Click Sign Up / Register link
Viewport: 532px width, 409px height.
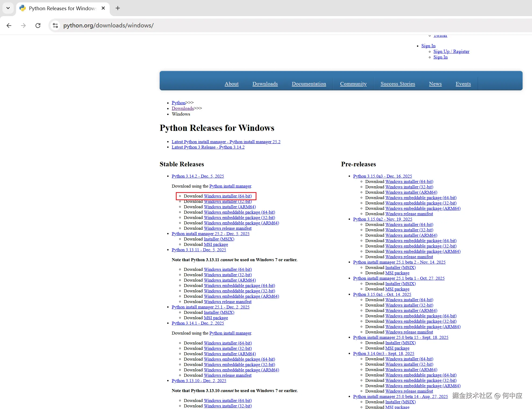coord(451,52)
